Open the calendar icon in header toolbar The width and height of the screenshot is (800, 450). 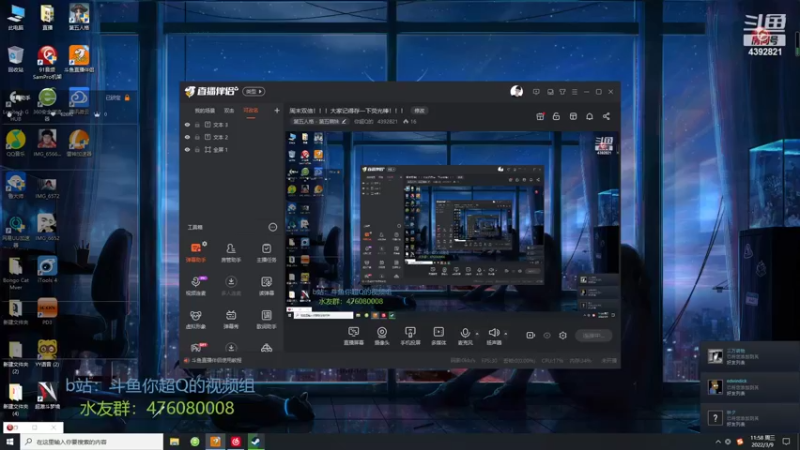tap(573, 116)
